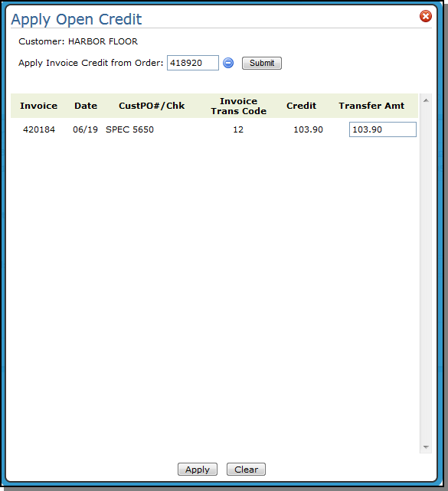Screen dimensions: 448x491
Task: Select the Invoice column header
Action: click(x=39, y=106)
